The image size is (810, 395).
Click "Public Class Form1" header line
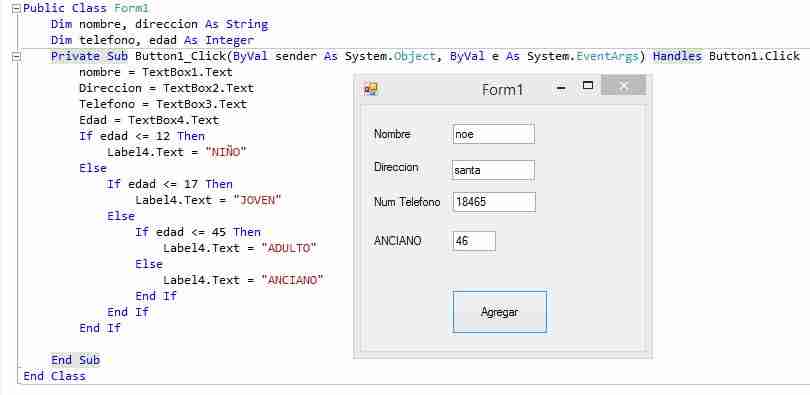[x=86, y=8]
